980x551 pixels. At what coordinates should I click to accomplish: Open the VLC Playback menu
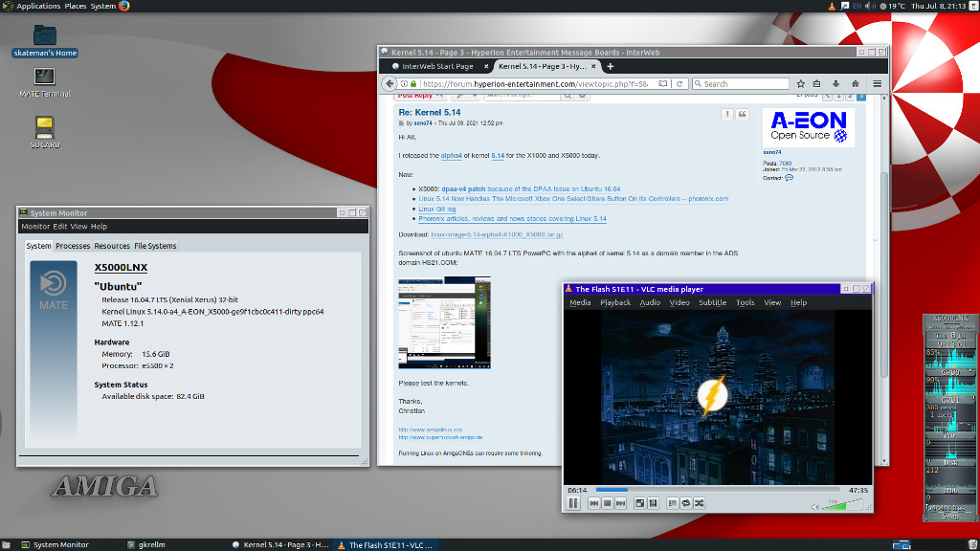click(x=615, y=302)
